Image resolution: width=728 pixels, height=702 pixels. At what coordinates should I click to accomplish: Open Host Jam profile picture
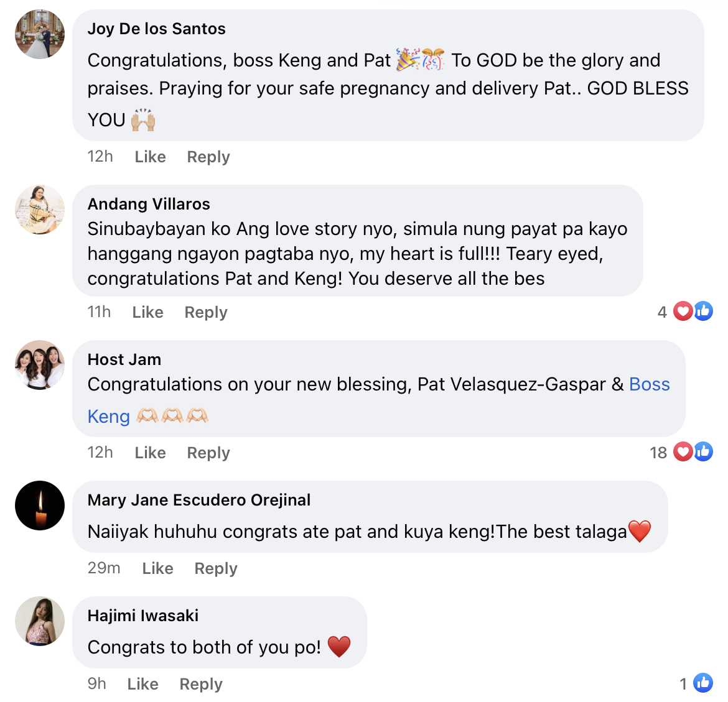pyautogui.click(x=40, y=365)
